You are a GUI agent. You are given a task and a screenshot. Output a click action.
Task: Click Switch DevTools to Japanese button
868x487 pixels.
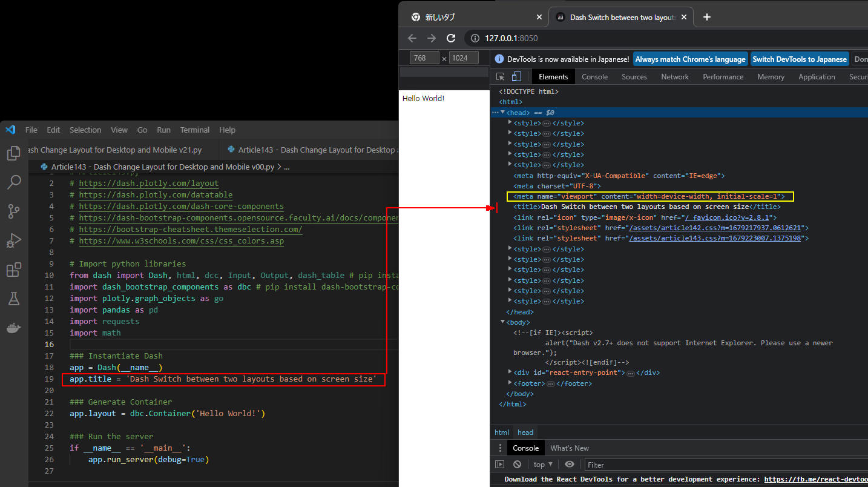tap(799, 59)
